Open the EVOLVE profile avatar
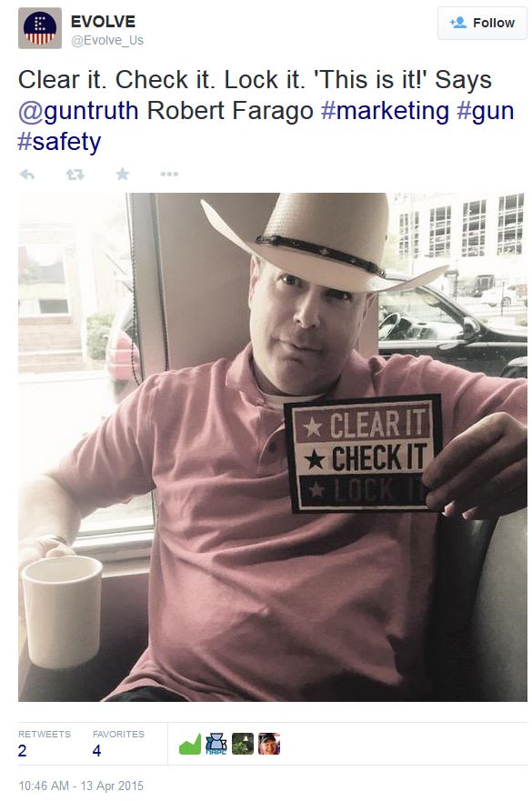The width and height of the screenshot is (532, 801). pyautogui.click(x=40, y=28)
